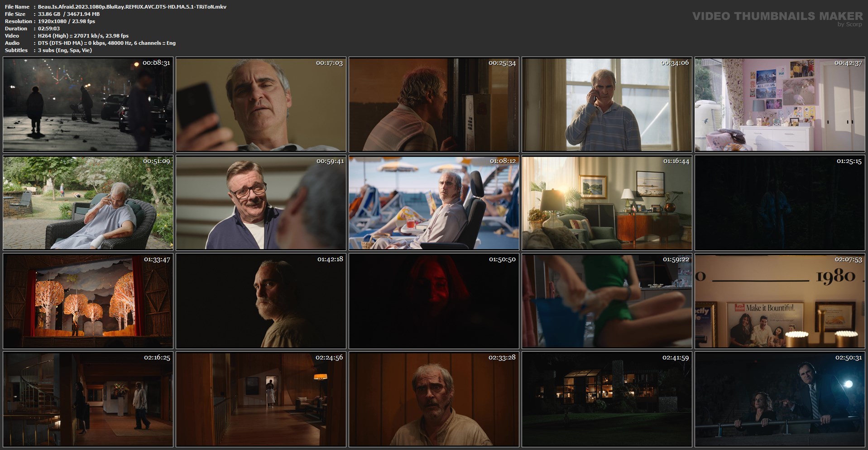
Task: Click the File Name label
Action: 17,7
